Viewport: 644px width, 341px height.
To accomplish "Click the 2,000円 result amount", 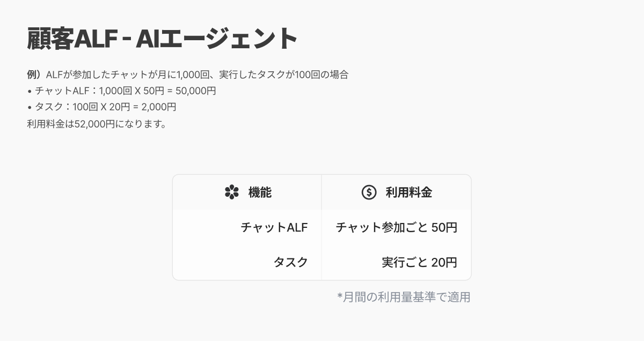I will click(x=159, y=107).
